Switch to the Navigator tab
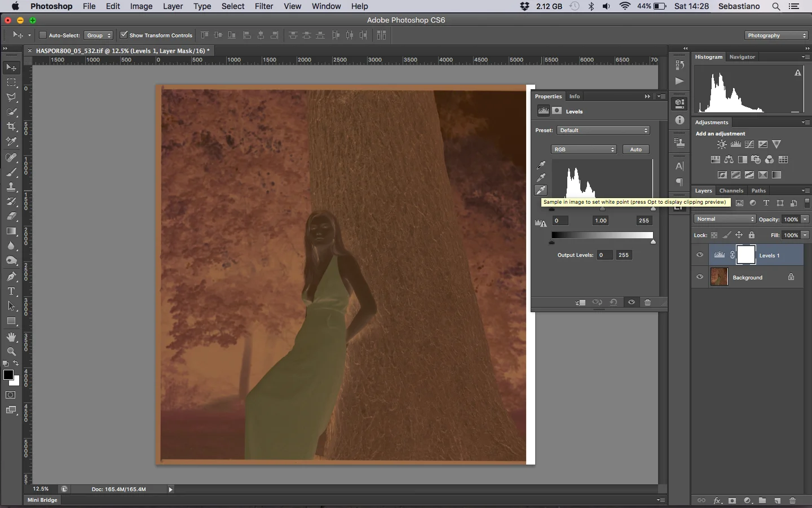The image size is (812, 508). point(742,57)
